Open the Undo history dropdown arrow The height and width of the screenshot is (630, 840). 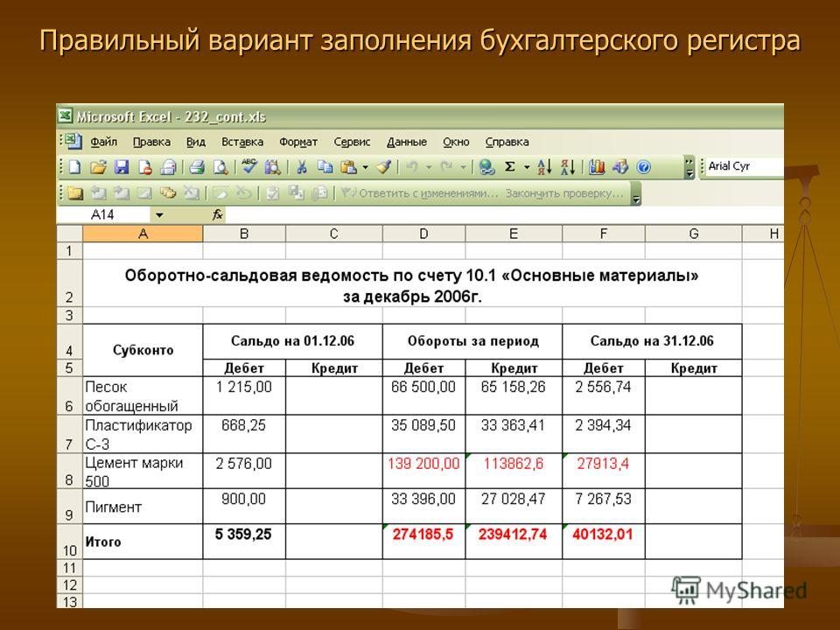click(x=429, y=167)
